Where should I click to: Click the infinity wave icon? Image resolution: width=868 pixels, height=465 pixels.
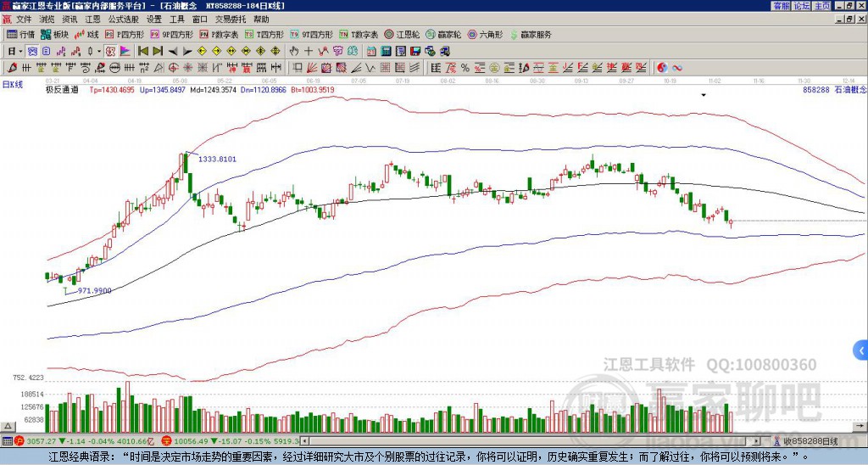(x=676, y=68)
